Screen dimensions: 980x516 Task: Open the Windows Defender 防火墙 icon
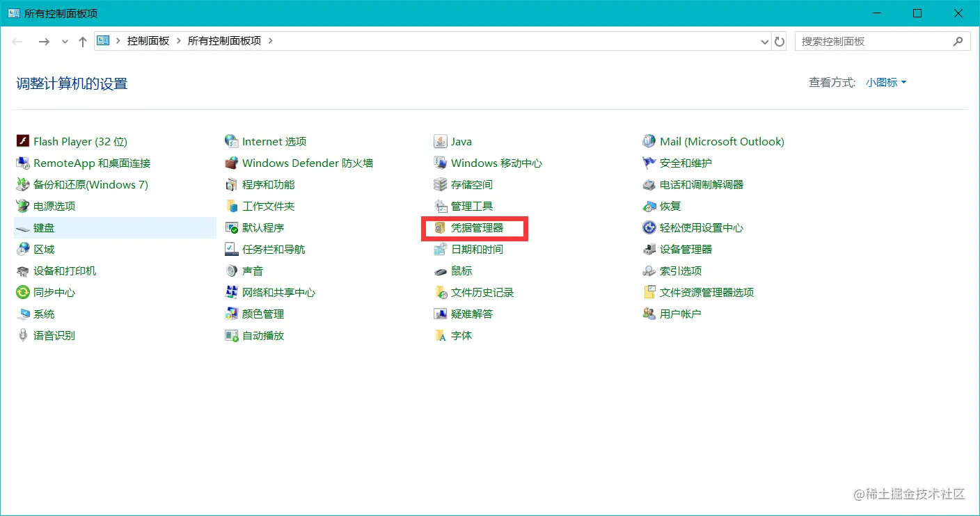click(231, 163)
